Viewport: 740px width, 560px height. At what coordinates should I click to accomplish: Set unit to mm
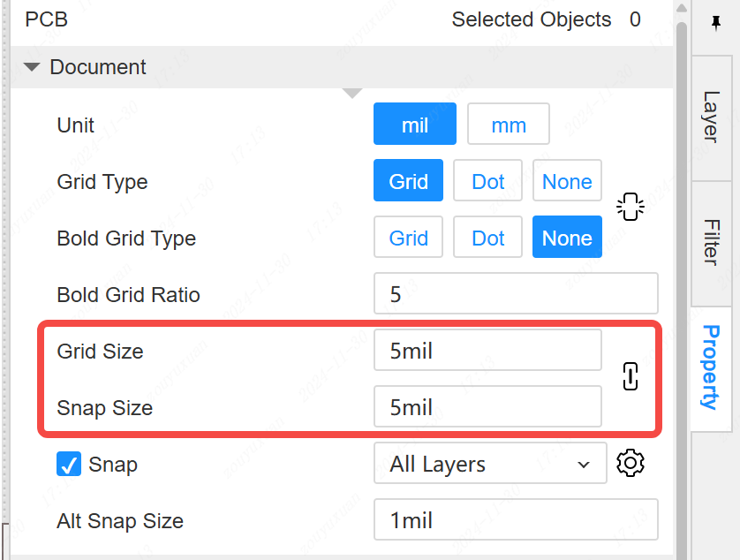508,125
